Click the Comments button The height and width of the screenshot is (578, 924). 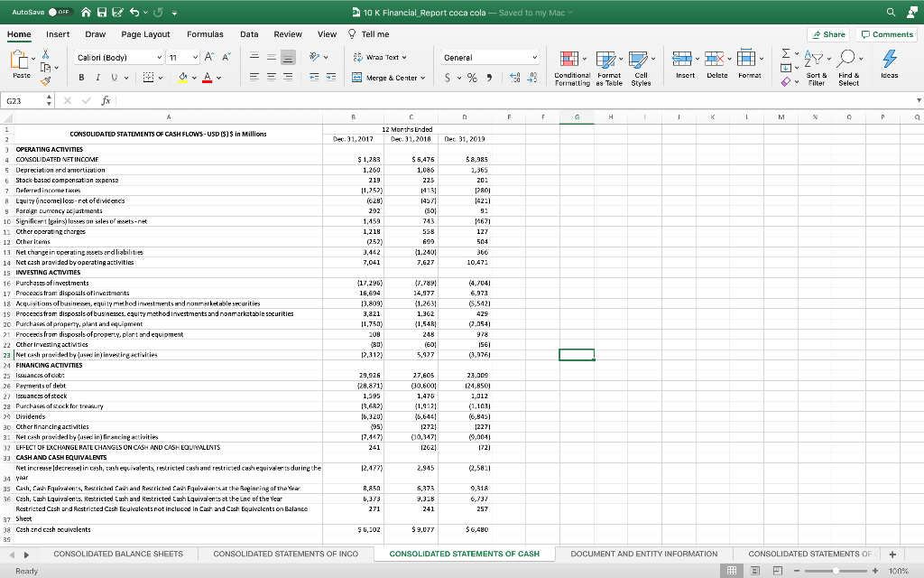pyautogui.click(x=887, y=33)
